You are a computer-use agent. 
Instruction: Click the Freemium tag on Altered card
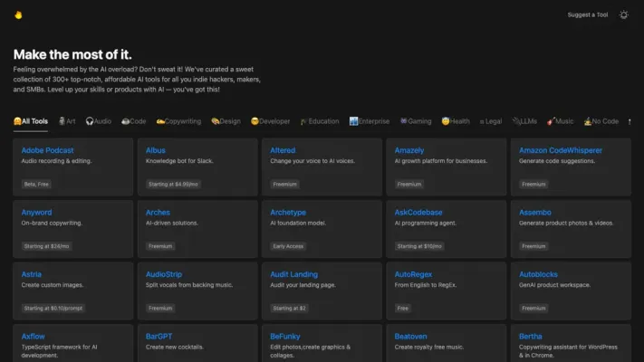284,184
